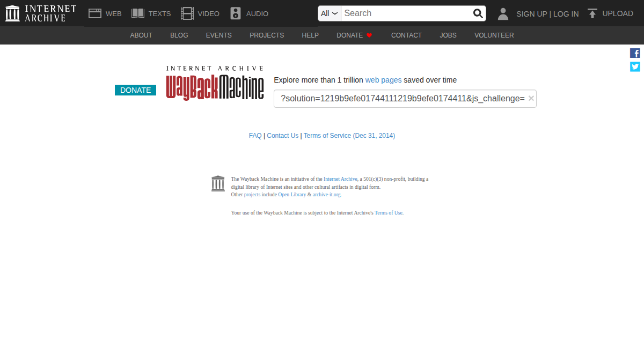644x362 pixels.
Task: Click the upload arrow icon
Action: [x=592, y=13]
